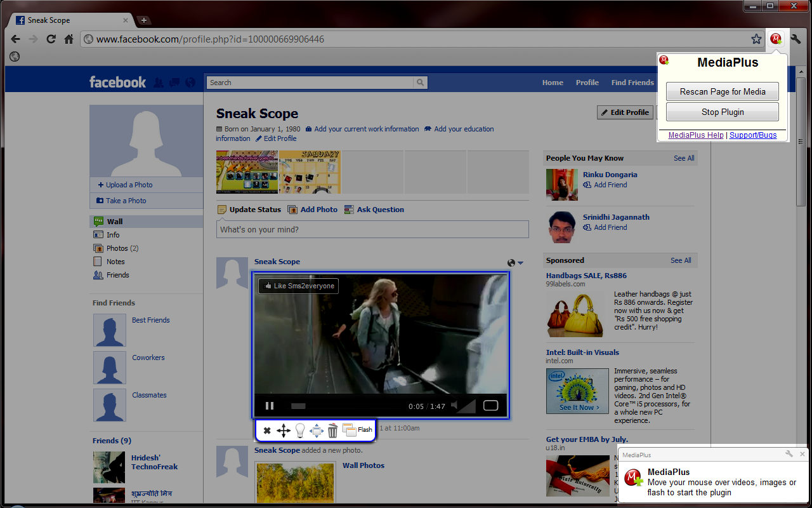Click the Like Sms2everyone overlay button
The width and height of the screenshot is (812, 508).
(298, 286)
